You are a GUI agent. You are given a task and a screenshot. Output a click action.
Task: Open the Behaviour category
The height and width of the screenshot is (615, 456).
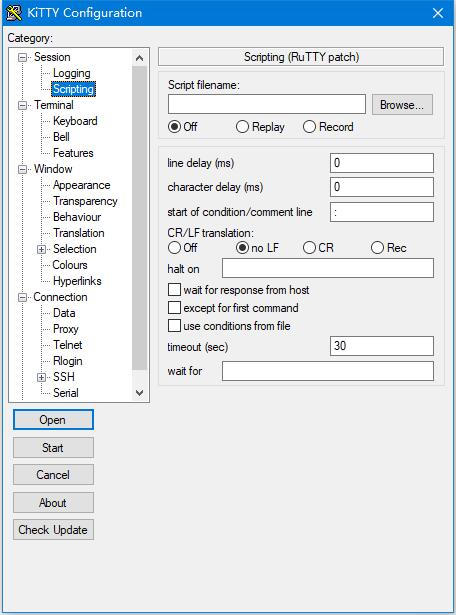(x=77, y=217)
